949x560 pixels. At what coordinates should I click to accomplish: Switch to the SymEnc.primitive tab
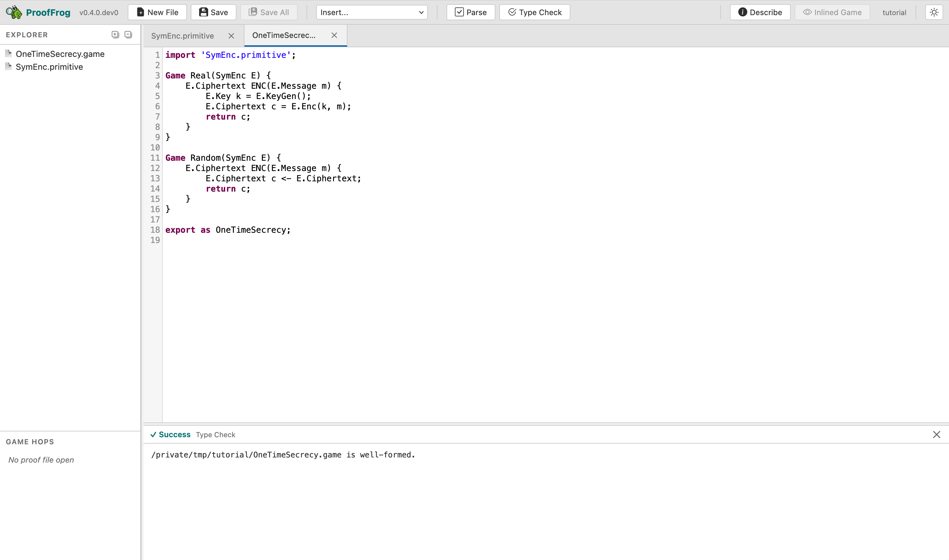(x=183, y=36)
